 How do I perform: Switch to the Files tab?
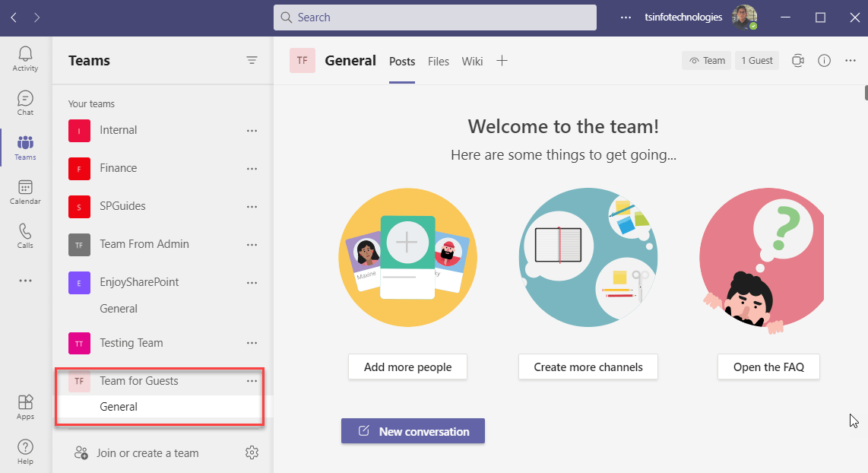(438, 61)
